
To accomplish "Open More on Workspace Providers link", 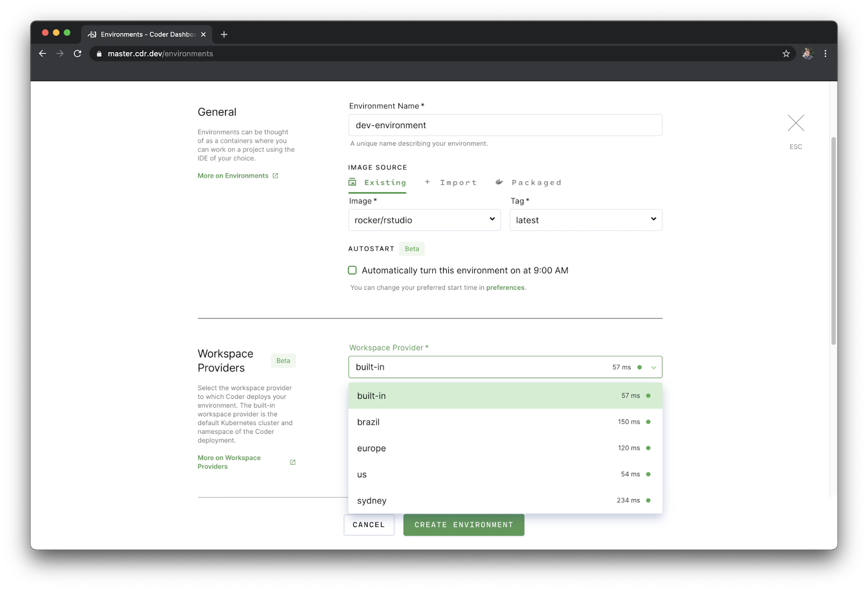I will click(229, 462).
